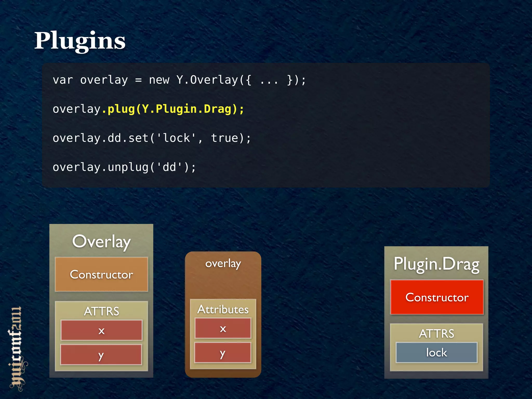Click the 'Plugins' slide title
The image size is (532, 399).
point(80,41)
